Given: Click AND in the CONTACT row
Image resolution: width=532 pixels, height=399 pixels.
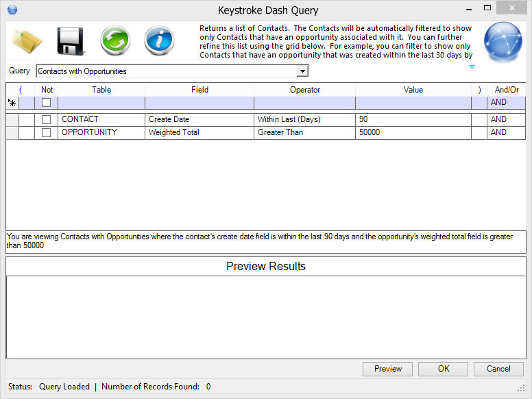Looking at the screenshot, I should [x=507, y=119].
